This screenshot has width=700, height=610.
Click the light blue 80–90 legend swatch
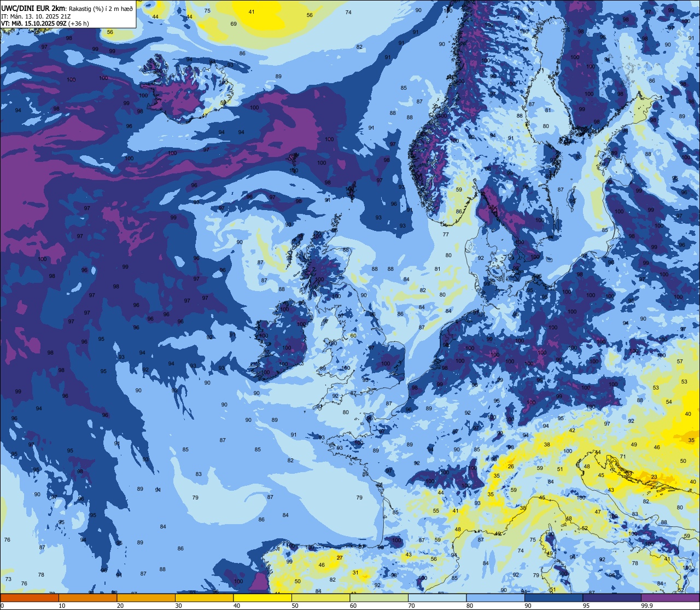(x=495, y=597)
